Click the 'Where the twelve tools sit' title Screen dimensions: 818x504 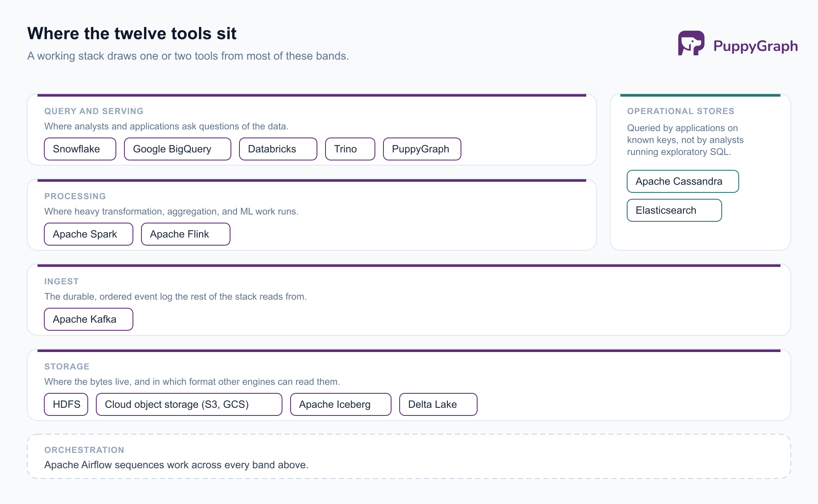coord(132,34)
